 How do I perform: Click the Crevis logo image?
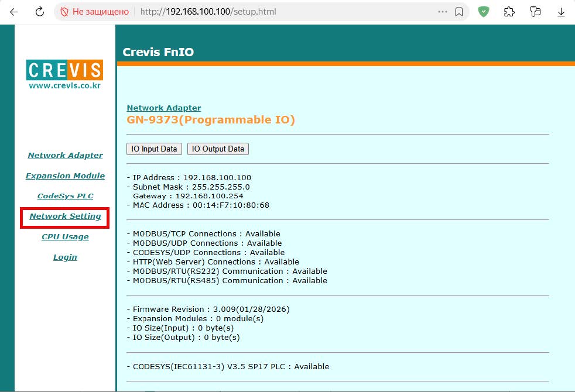[64, 70]
